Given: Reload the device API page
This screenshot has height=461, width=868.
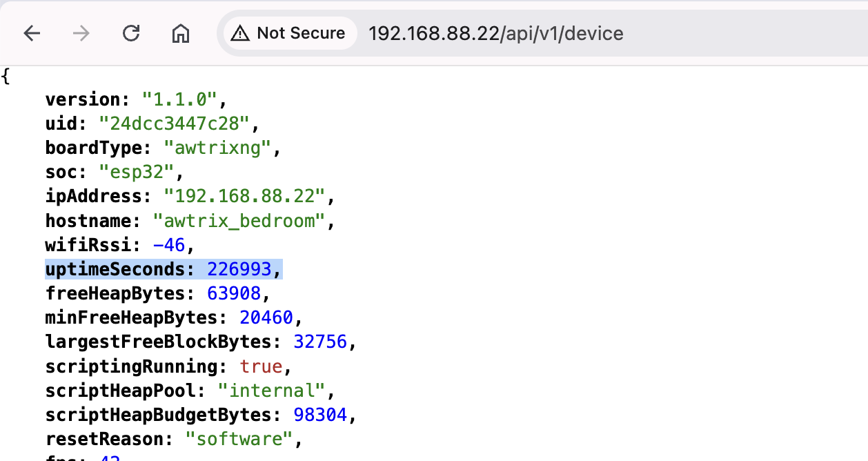Looking at the screenshot, I should pos(131,33).
